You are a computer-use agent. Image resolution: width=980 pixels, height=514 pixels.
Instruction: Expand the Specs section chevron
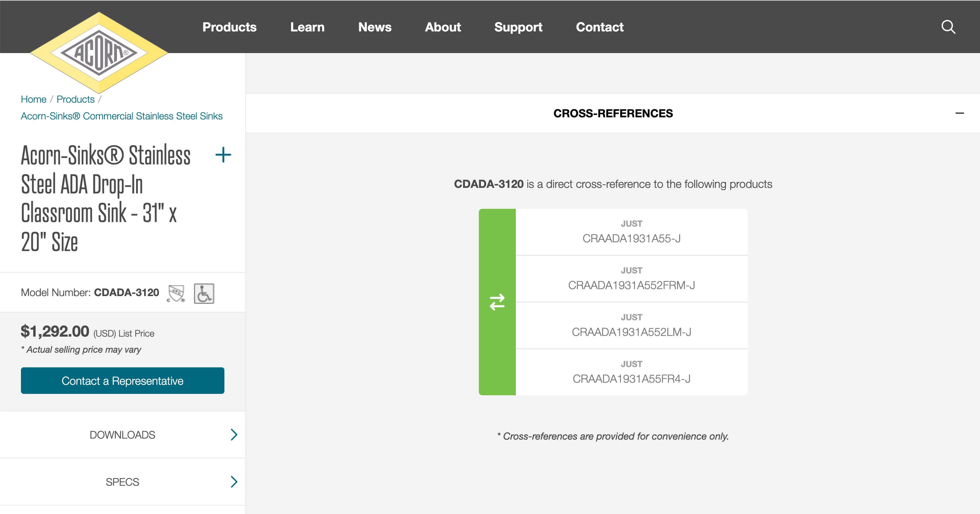click(x=233, y=482)
